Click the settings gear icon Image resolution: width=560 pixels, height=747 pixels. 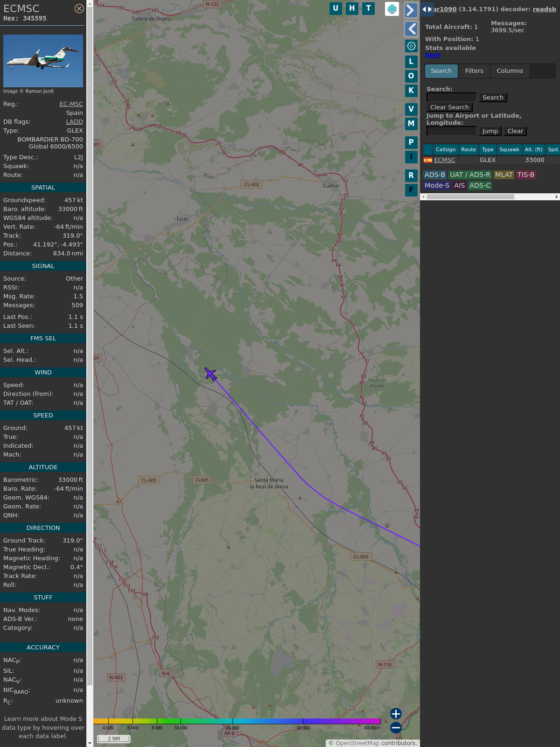(x=411, y=46)
